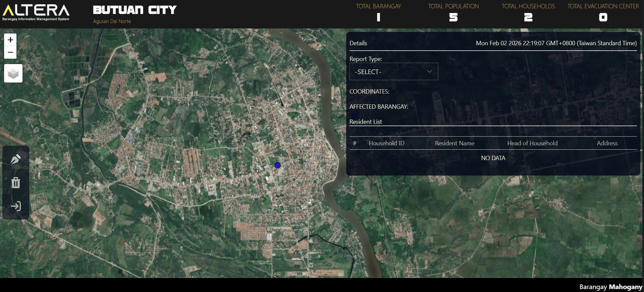The image size is (644, 292).
Task: Click the Report Type label
Action: [x=366, y=59]
